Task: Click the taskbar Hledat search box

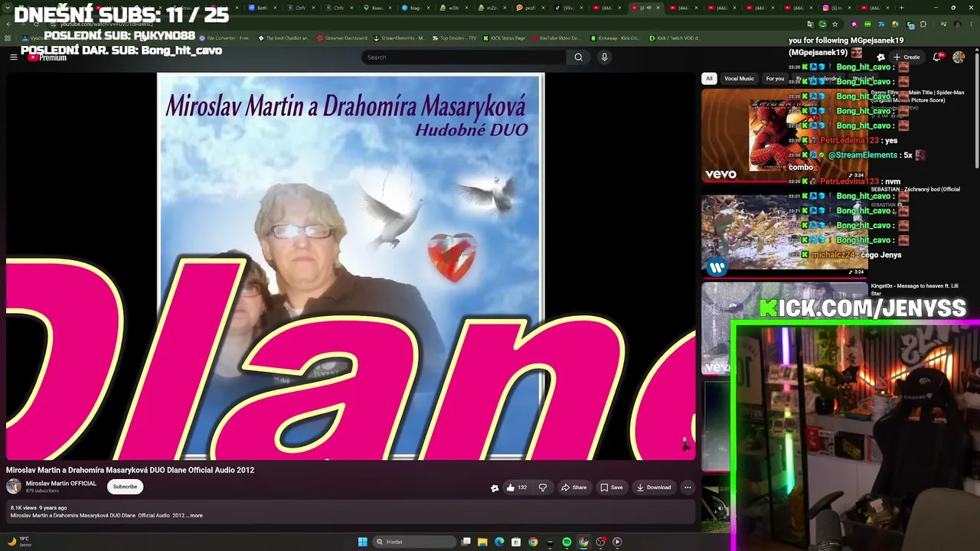Action: coord(413,542)
